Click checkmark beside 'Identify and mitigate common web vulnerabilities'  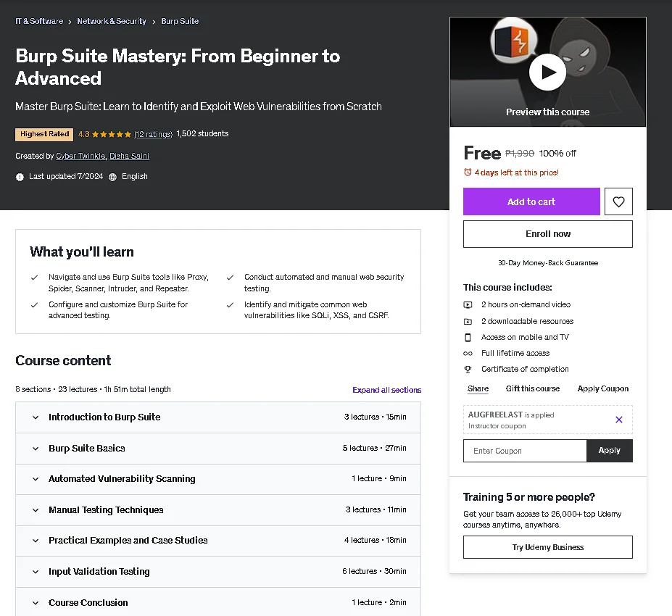(x=230, y=305)
